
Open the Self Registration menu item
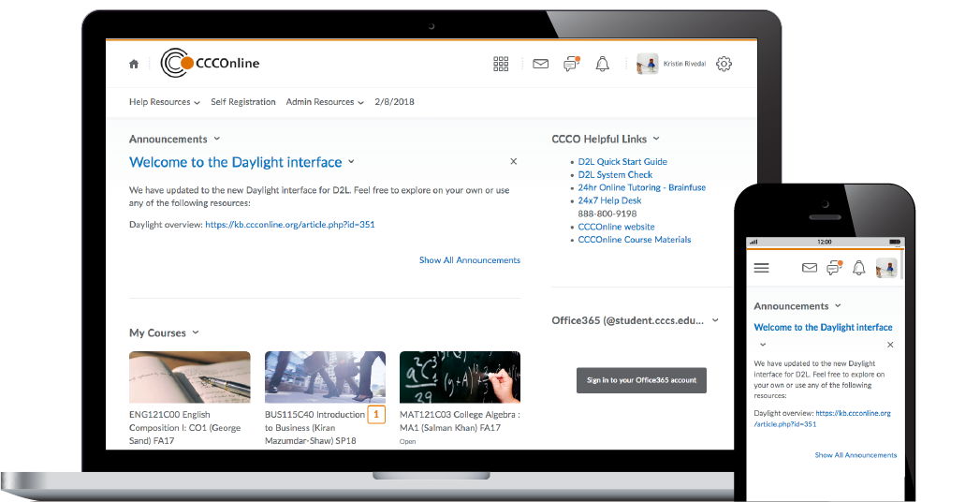243,102
